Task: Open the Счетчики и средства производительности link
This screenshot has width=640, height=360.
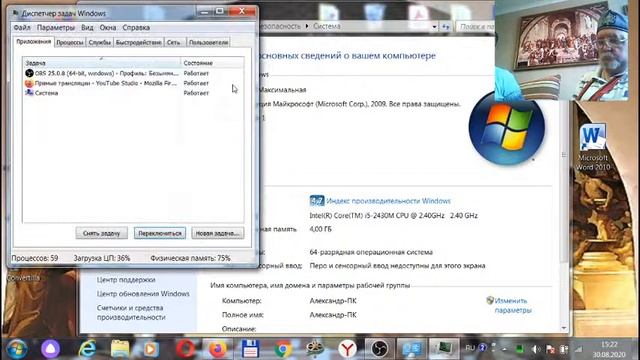Action: tap(131, 312)
